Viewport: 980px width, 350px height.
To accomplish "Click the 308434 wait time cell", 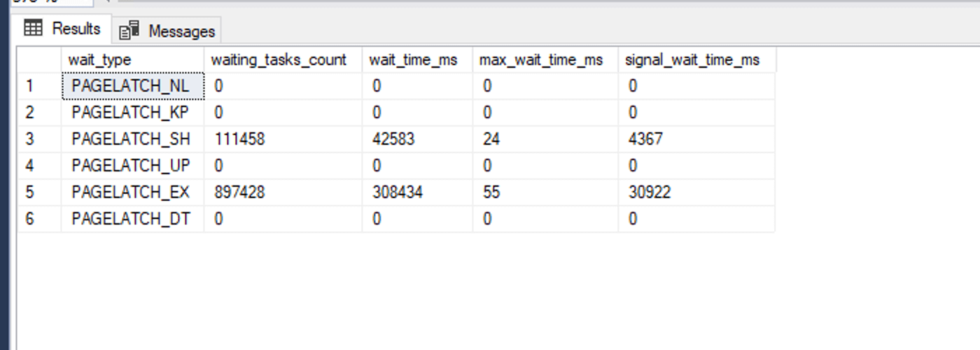I will tap(417, 192).
